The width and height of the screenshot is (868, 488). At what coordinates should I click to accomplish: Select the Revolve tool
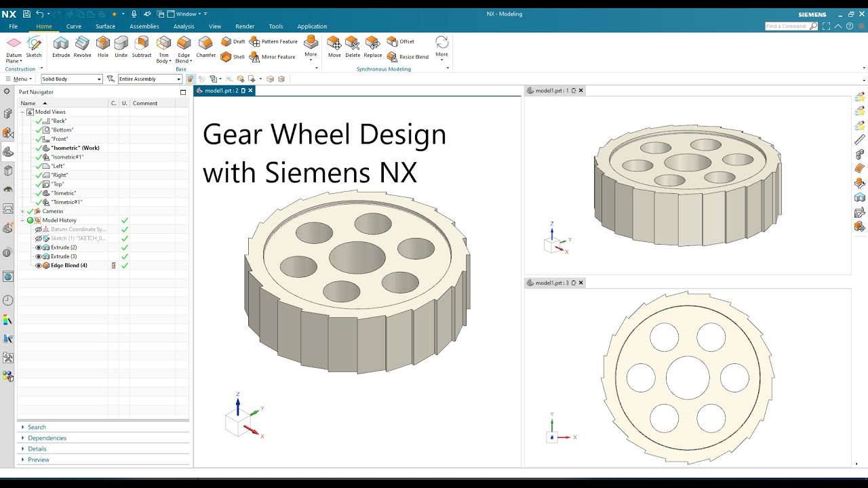82,47
